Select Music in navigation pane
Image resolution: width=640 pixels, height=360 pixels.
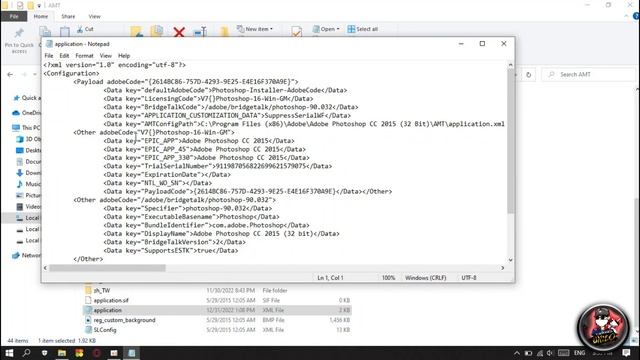pos(29,184)
